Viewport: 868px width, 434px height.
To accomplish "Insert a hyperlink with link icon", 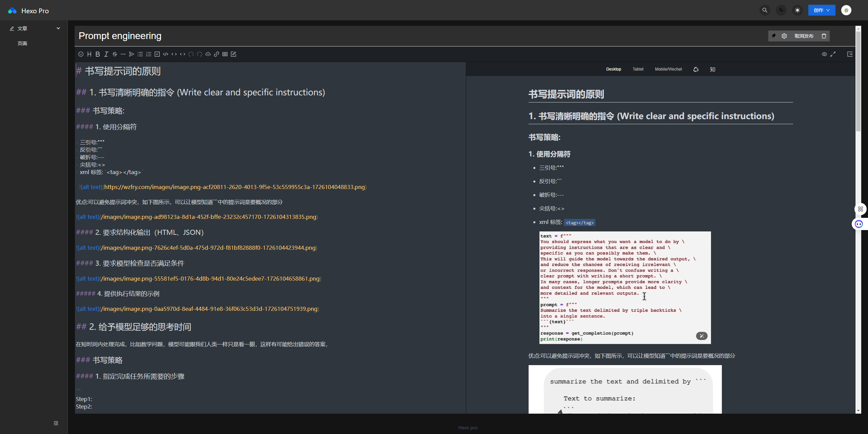I will 216,54.
